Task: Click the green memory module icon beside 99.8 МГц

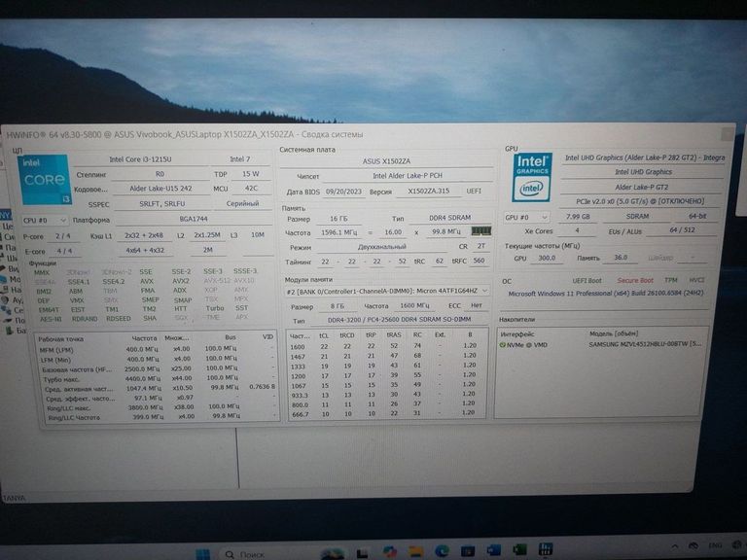Action: click(480, 231)
